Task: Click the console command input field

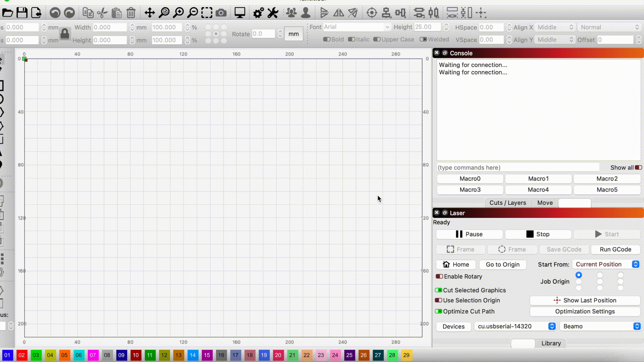Action: pyautogui.click(x=518, y=168)
